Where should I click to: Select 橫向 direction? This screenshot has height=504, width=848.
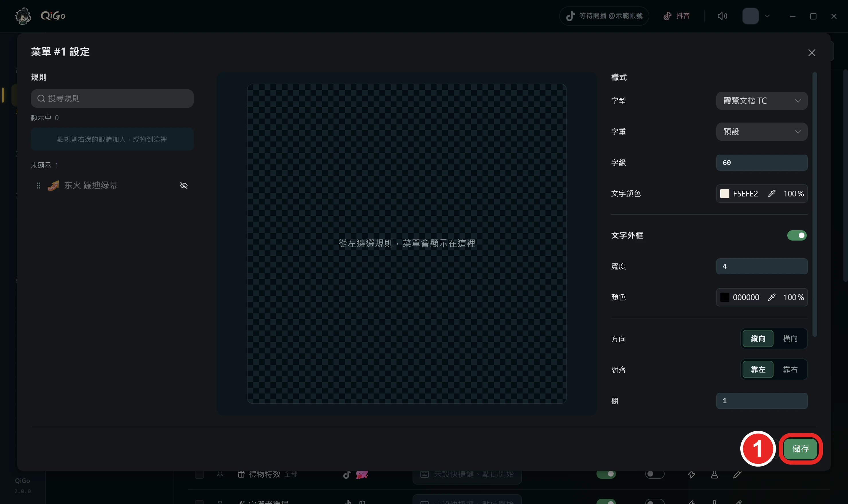[x=790, y=338]
